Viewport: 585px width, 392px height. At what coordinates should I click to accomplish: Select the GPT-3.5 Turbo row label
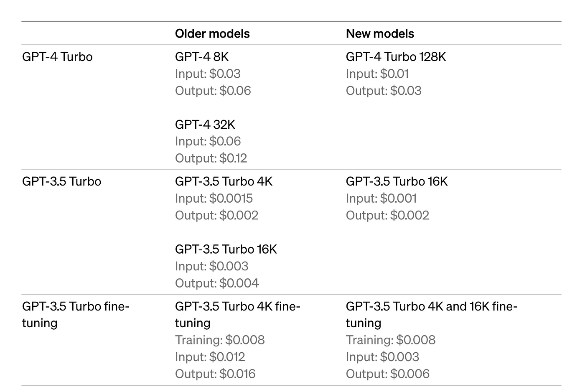(61, 181)
